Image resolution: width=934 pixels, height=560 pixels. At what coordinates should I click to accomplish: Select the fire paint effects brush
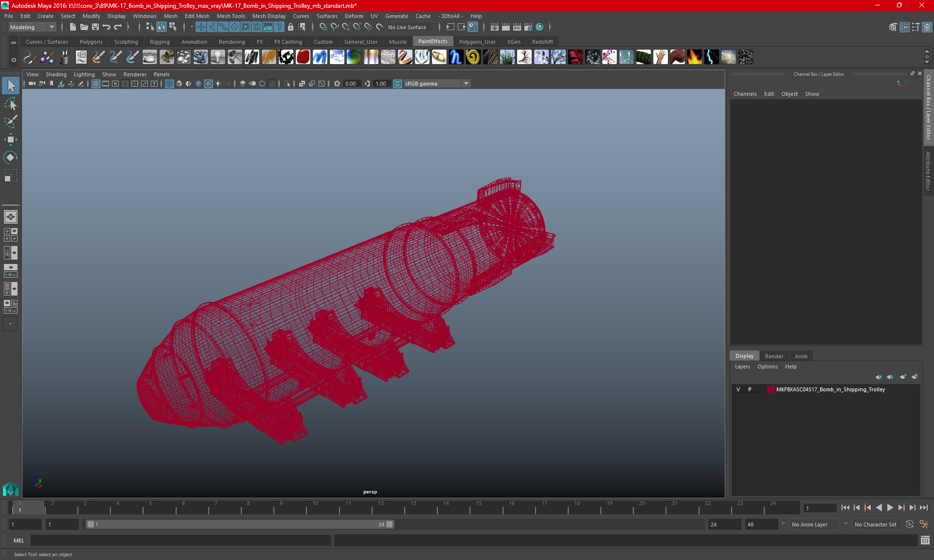pyautogui.click(x=694, y=57)
